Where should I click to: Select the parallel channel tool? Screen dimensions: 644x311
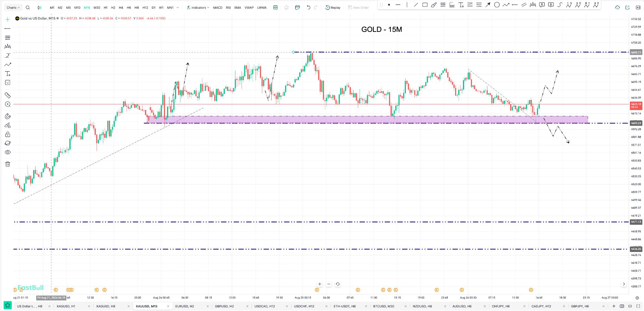524,5
